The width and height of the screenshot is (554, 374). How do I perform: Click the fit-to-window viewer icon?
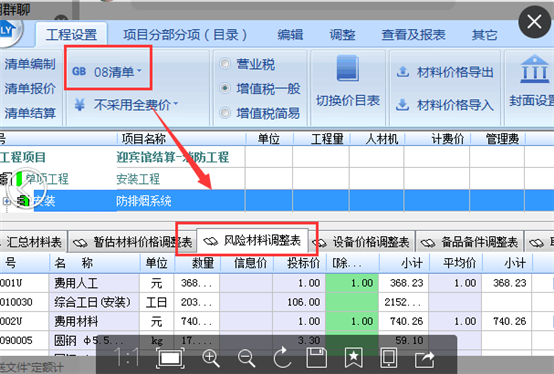point(170,357)
